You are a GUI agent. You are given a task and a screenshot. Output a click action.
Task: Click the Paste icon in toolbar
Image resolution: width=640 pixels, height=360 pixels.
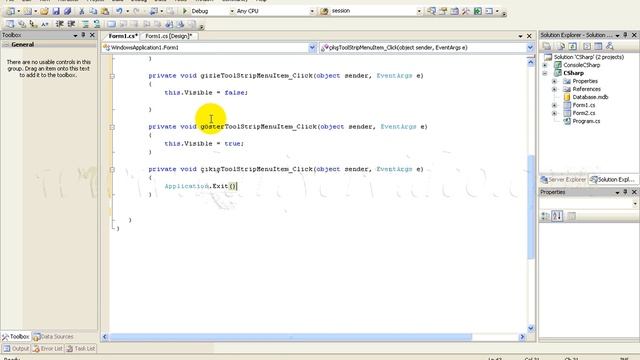click(105, 11)
